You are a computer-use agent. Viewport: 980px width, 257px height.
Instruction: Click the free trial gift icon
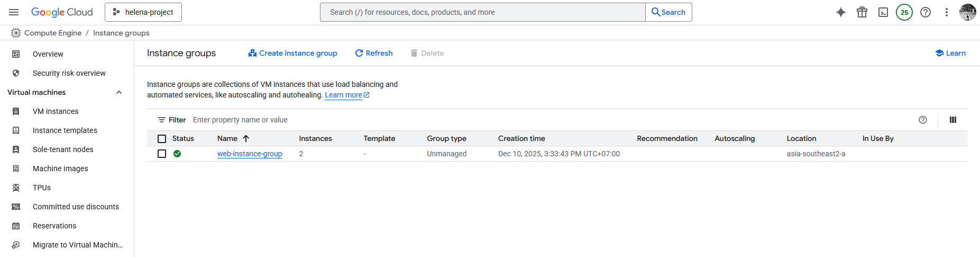coord(862,12)
